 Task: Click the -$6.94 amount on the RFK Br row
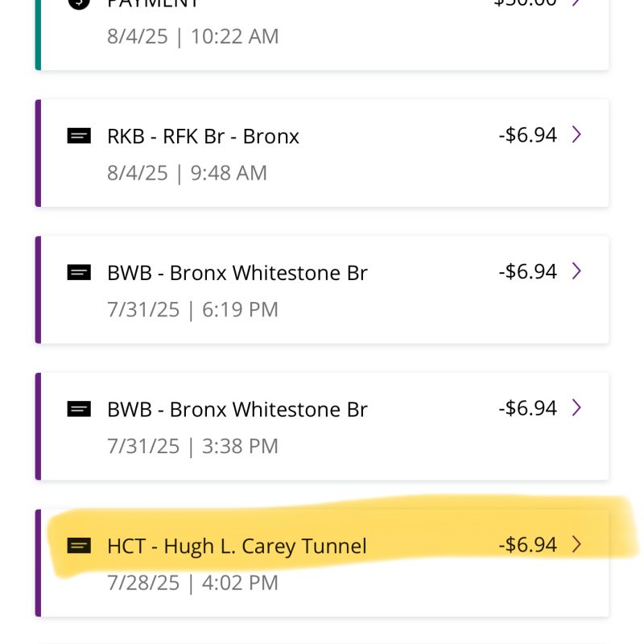(527, 135)
